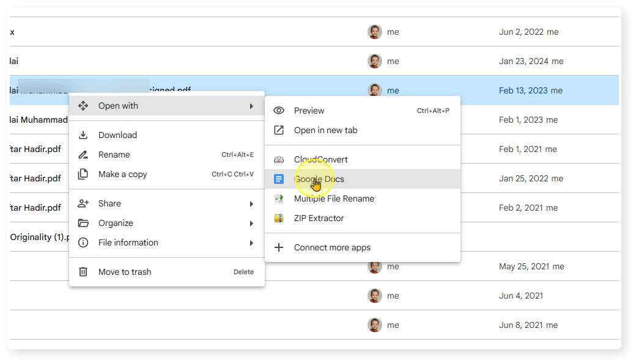Select the Originality (1) file name
636x364 pixels.
(39, 237)
